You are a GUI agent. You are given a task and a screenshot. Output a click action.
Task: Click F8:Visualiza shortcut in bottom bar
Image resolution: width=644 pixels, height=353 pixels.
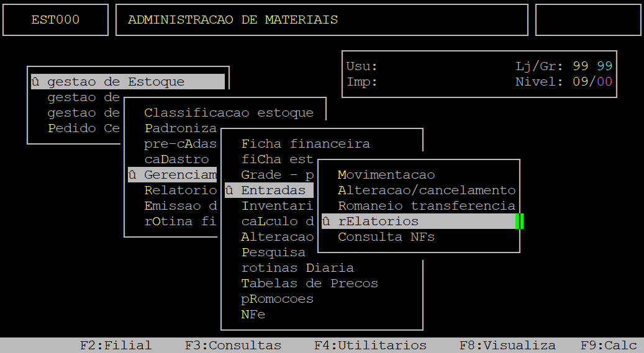click(x=507, y=346)
